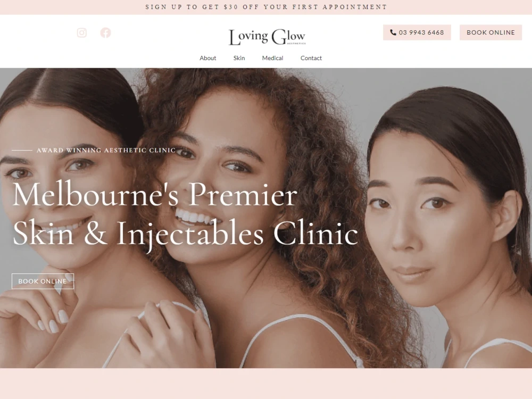This screenshot has width=532, height=399.
Task: Click the decorative line before the tagline
Action: [x=22, y=150]
